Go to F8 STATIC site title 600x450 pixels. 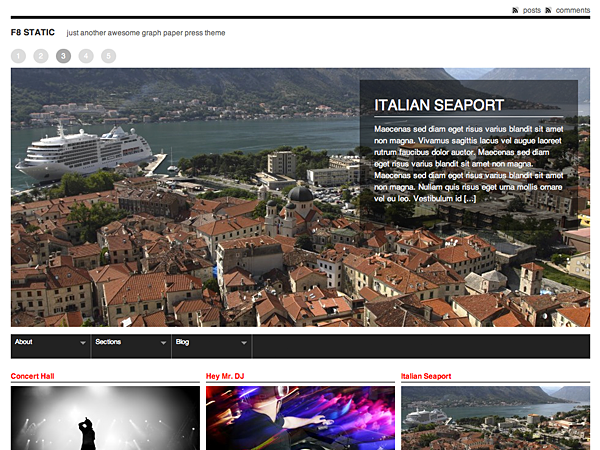click(x=33, y=33)
